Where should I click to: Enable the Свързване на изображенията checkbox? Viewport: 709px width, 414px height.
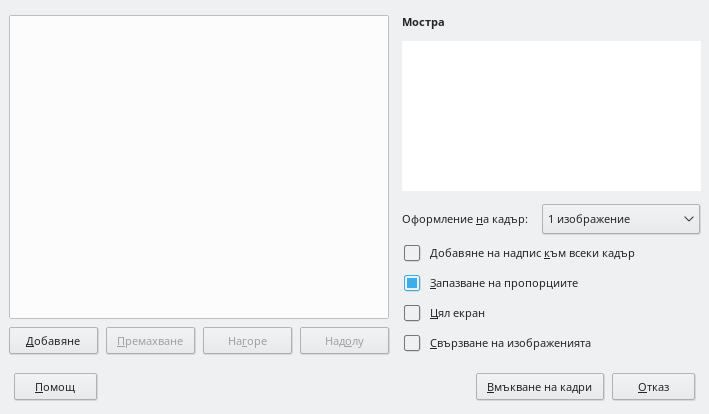[x=412, y=343]
